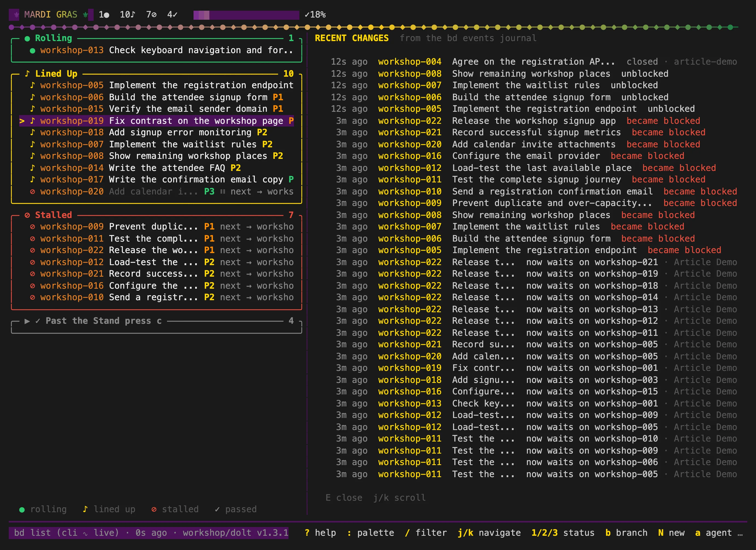Viewport: 756px width, 550px height.
Task: Click the N new footer command
Action: tap(671, 533)
